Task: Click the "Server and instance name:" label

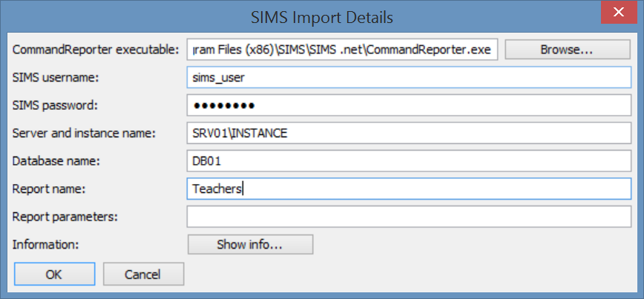Action: (x=84, y=133)
